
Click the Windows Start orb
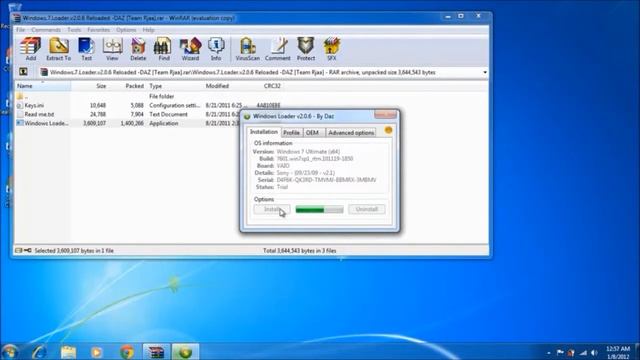[10, 352]
